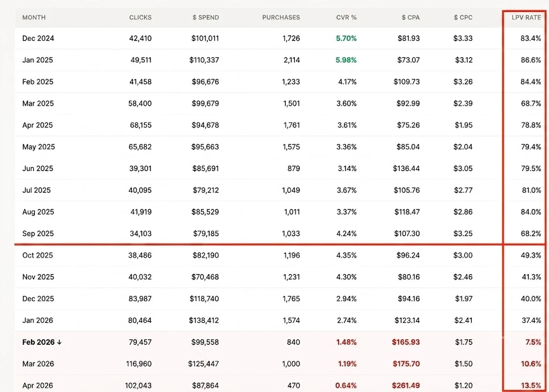Viewport: 549px width, 392px height.
Task: Click the red 1.19% CVR value
Action: click(x=347, y=364)
